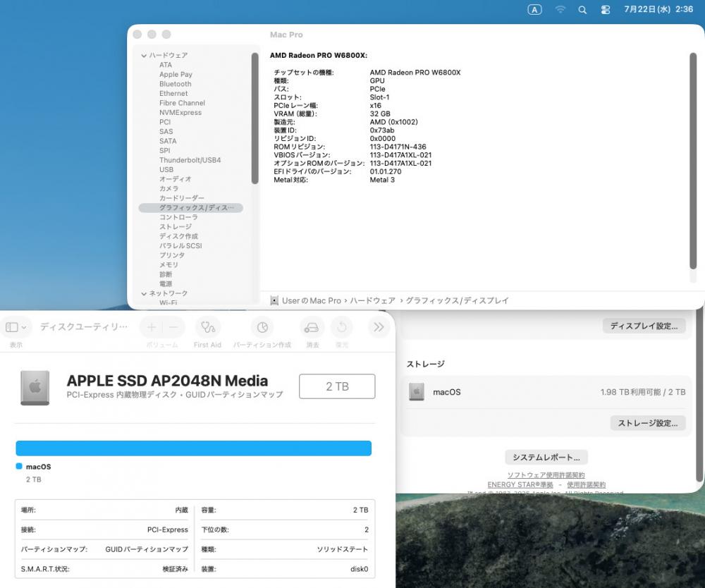This screenshot has height=588, width=705.
Task: Click the blue macOS legend swatch
Action: 19,466
